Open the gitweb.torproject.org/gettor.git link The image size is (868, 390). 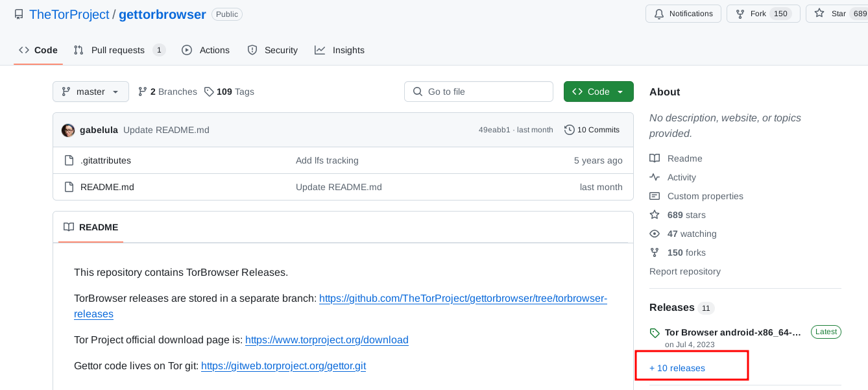click(283, 365)
